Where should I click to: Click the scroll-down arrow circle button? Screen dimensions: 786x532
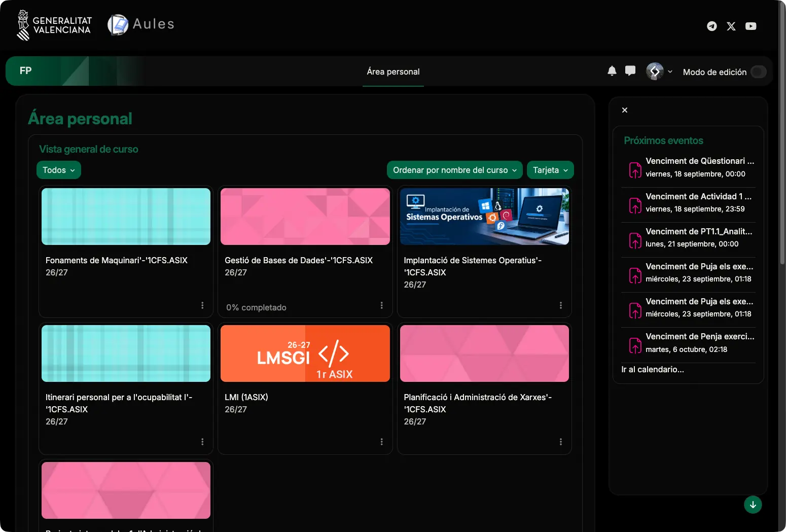[x=753, y=505]
